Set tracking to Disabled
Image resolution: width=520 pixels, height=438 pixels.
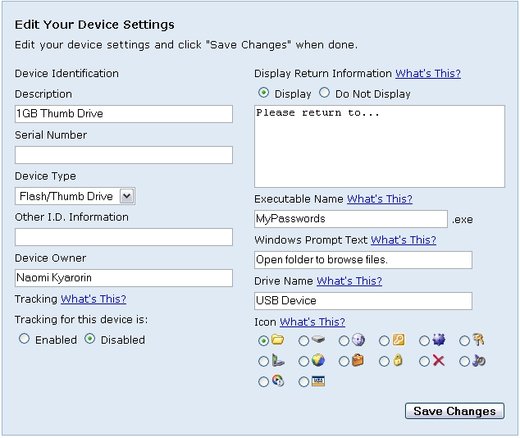90,339
